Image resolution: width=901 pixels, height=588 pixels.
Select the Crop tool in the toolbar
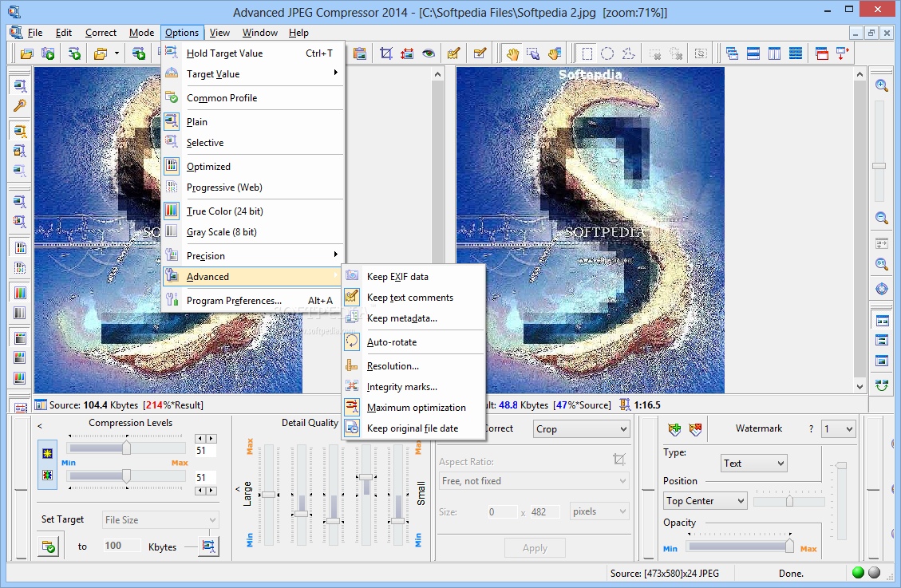click(386, 54)
